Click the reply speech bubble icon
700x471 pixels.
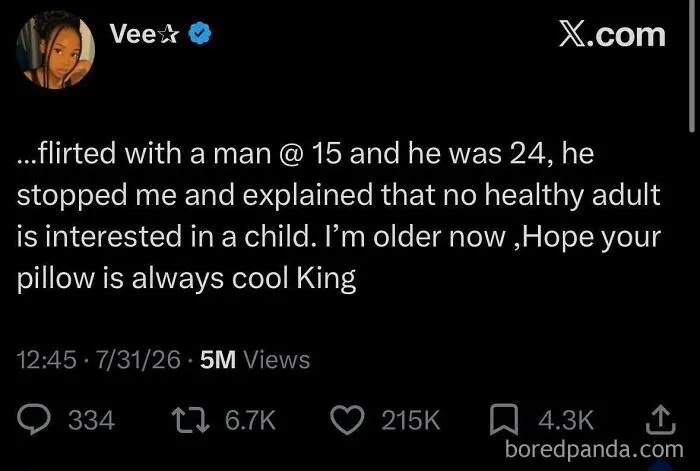pyautogui.click(x=34, y=419)
